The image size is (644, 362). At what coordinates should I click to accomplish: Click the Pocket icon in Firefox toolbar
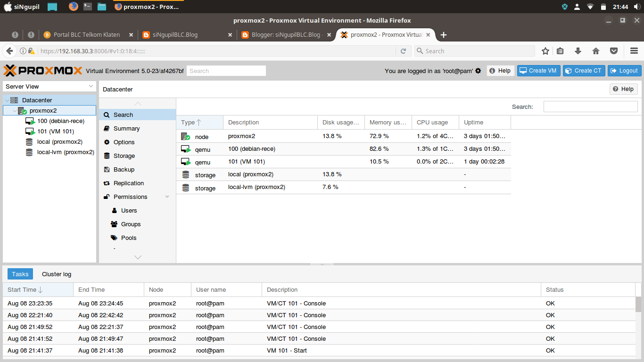pos(614,51)
